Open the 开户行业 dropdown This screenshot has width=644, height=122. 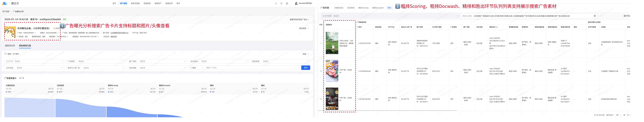pyautogui.click(x=34, y=61)
